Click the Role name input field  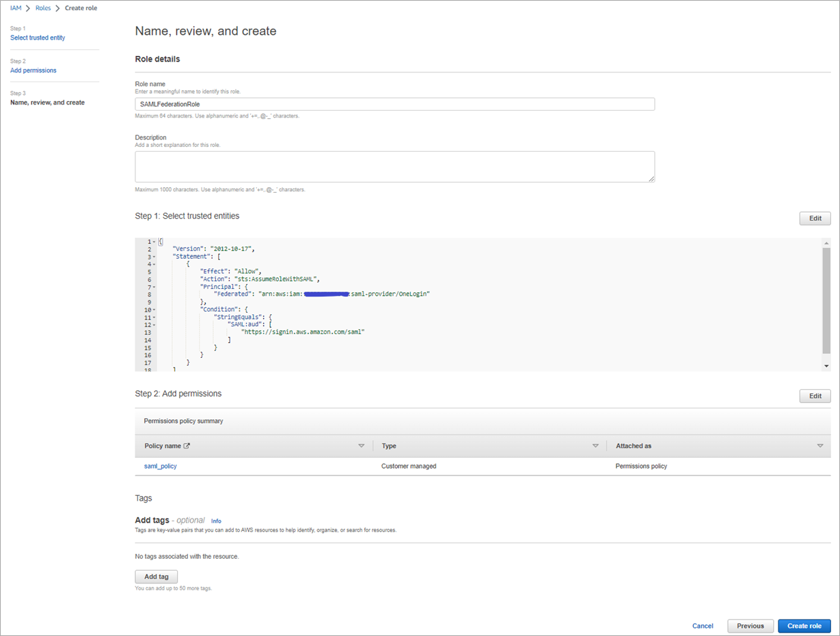point(395,104)
